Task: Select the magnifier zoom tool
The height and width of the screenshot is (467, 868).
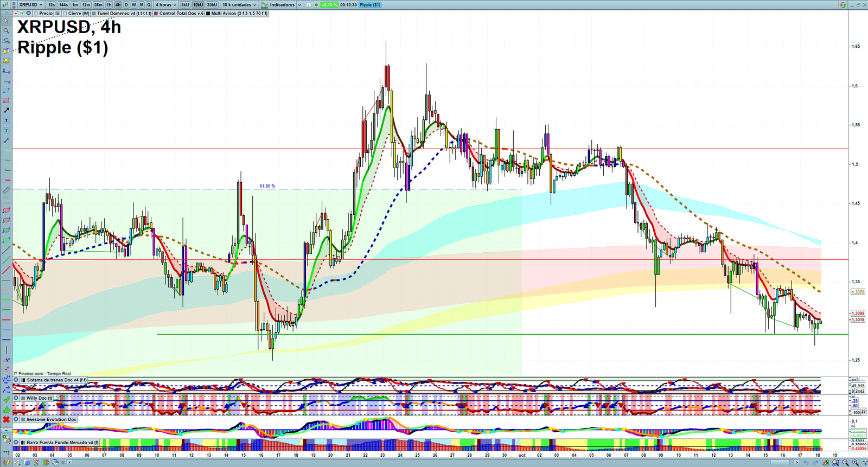Action: [x=6, y=30]
